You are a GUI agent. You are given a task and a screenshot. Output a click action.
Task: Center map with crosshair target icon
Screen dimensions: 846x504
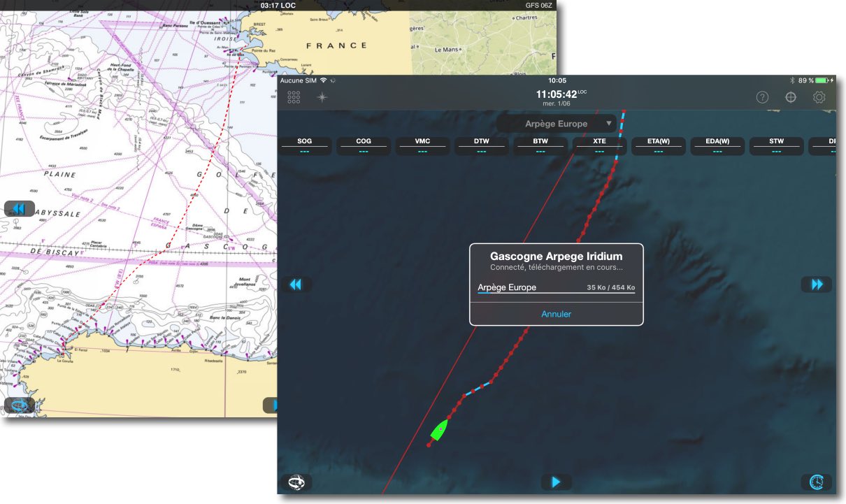click(x=791, y=97)
